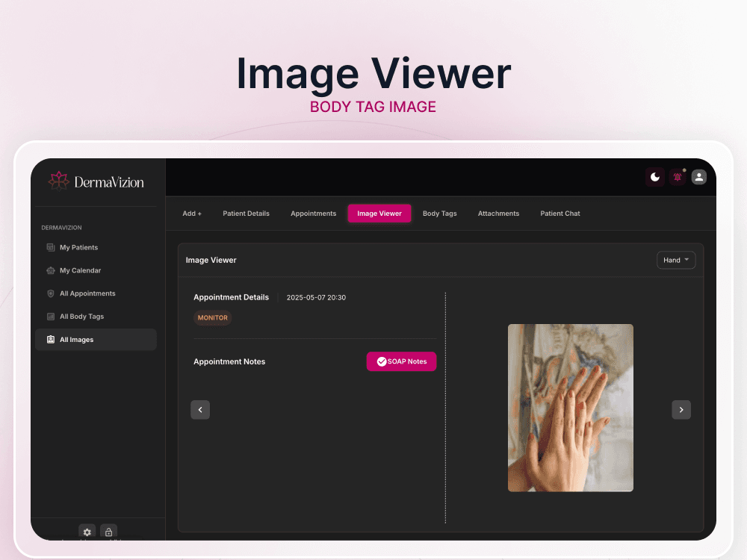Go to All Appointments
The width and height of the screenshot is (747, 560).
tap(96, 293)
